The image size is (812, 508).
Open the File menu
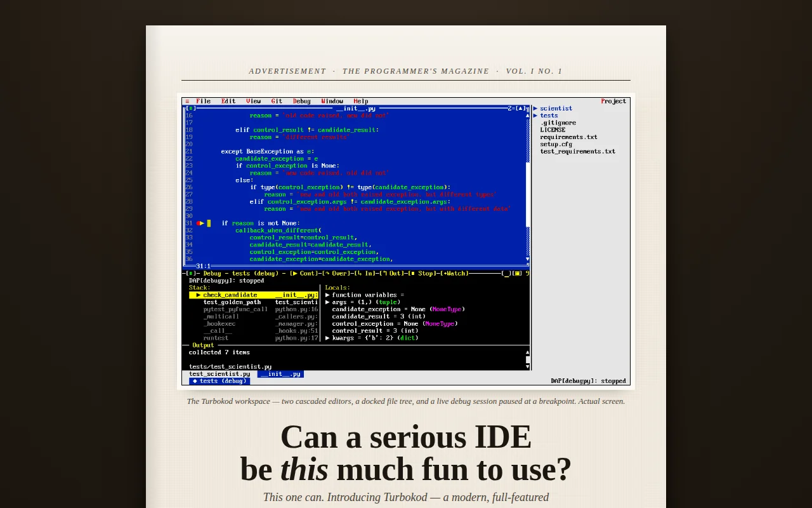click(x=204, y=101)
